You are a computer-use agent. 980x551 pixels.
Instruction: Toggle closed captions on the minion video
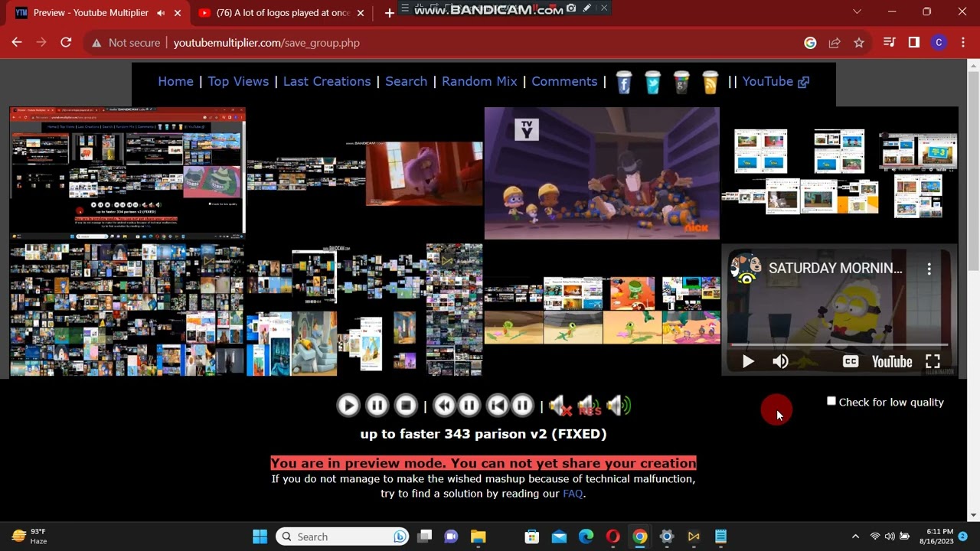[x=851, y=361]
